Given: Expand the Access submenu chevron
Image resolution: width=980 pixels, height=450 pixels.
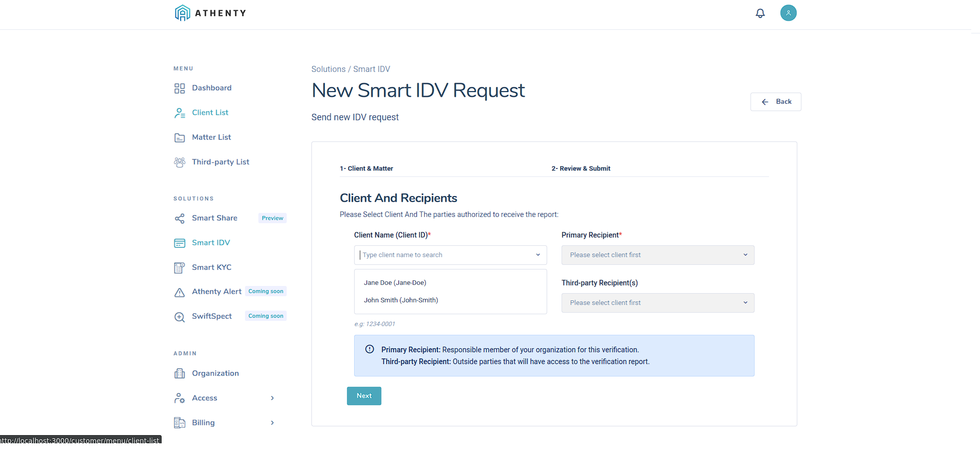Looking at the screenshot, I should [x=272, y=398].
